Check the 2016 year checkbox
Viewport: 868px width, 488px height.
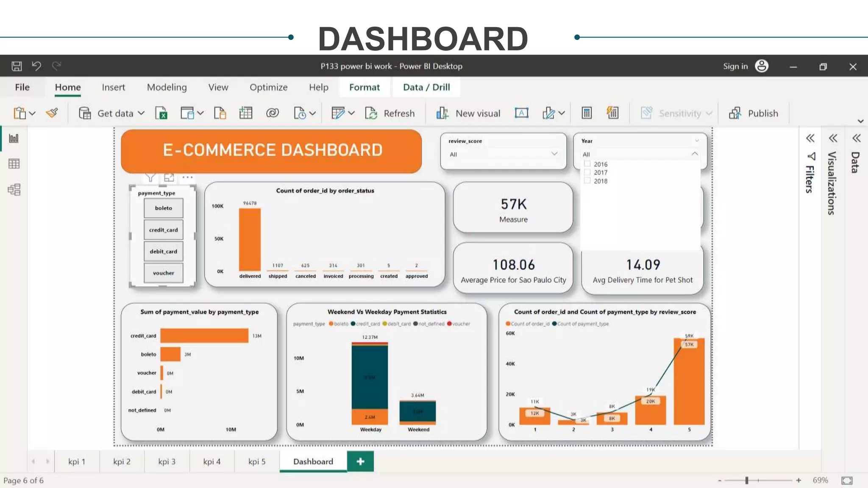coord(587,164)
